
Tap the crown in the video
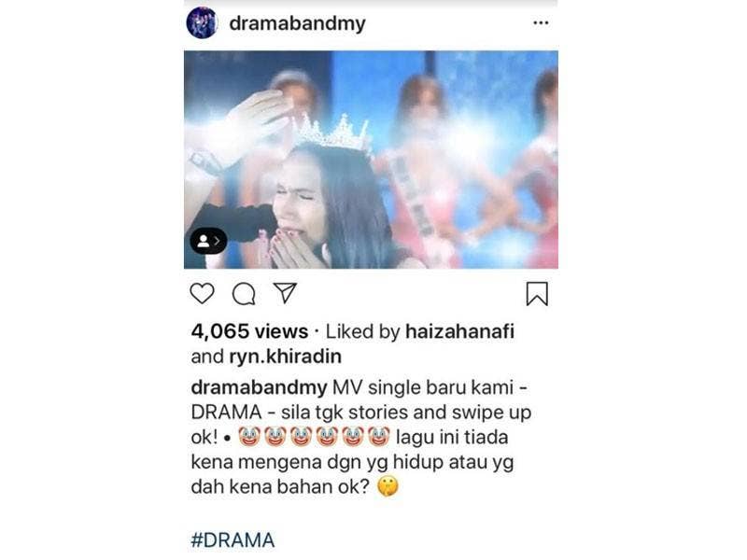[x=333, y=132]
